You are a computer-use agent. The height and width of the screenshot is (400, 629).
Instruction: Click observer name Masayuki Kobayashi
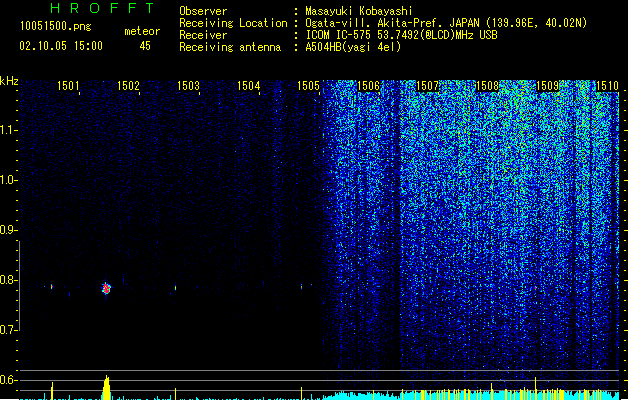tap(359, 11)
